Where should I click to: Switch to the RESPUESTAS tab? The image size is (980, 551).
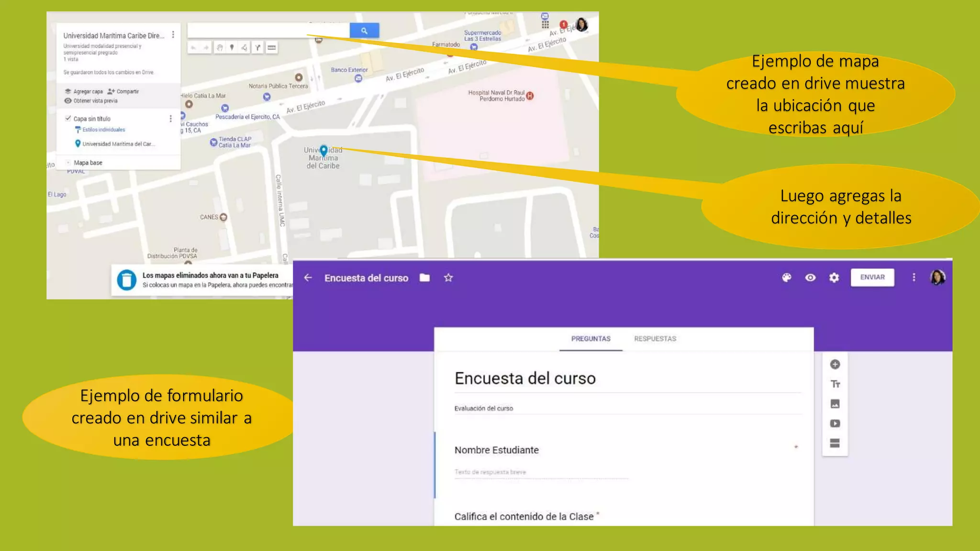pos(655,339)
